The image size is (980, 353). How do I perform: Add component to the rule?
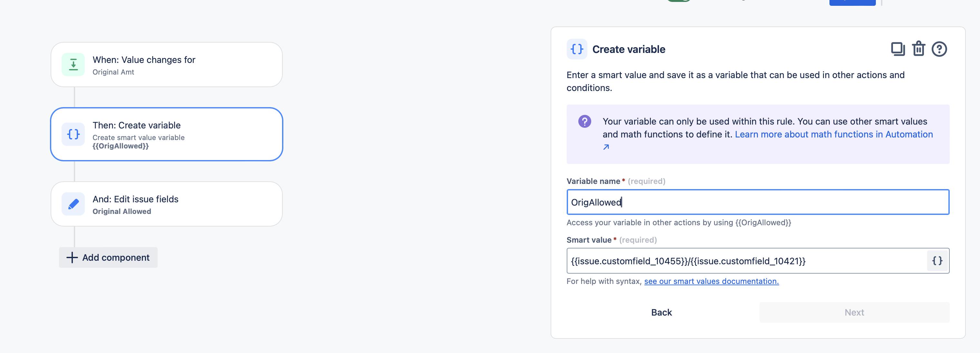coord(108,257)
